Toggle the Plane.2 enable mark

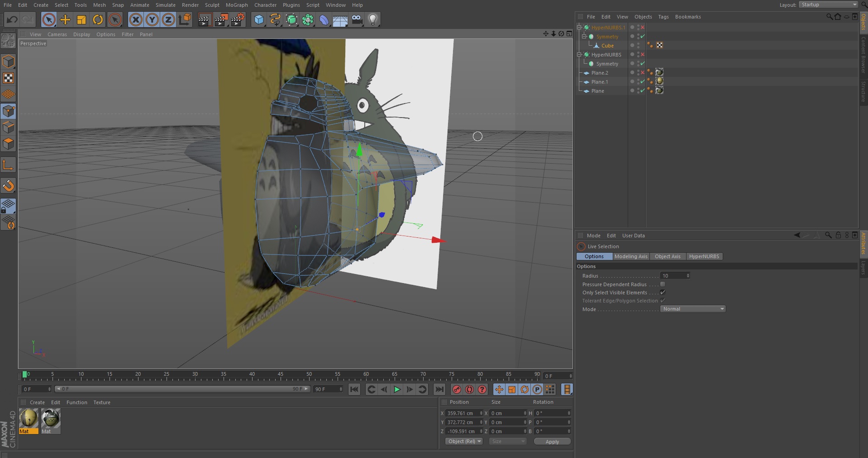tap(643, 73)
